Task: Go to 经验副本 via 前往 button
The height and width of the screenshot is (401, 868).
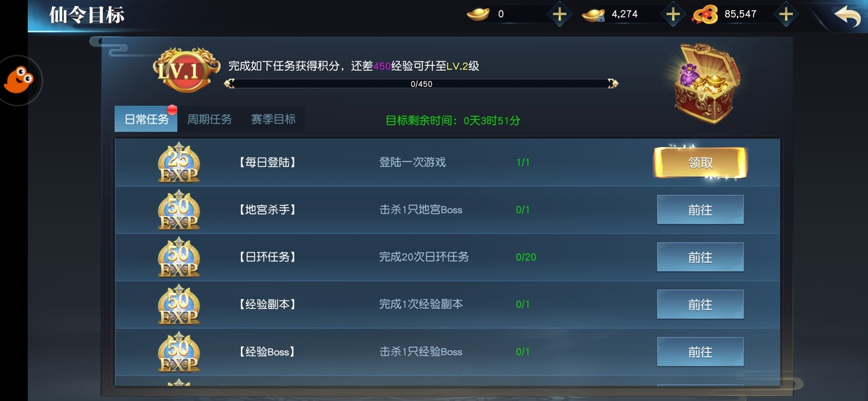Action: (700, 305)
